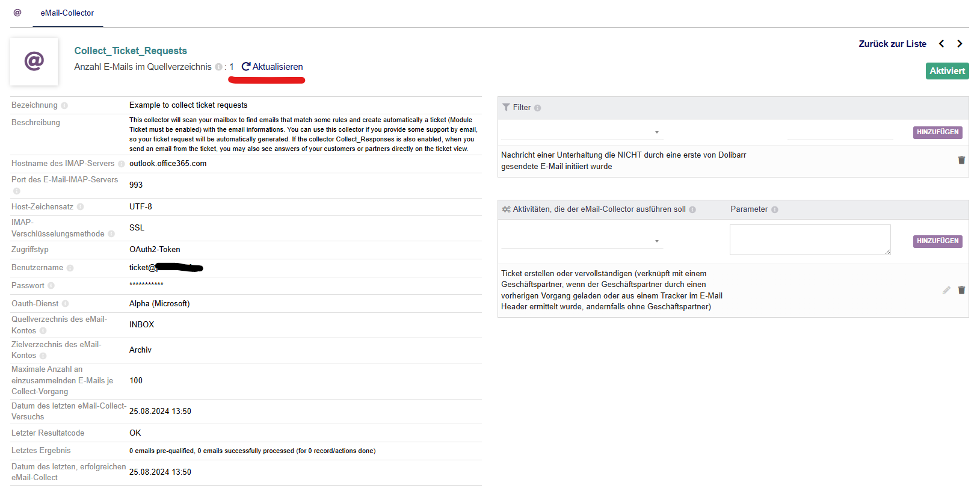Click HINZUFÜGEN in the Filter section
980x494 pixels.
pyautogui.click(x=937, y=132)
